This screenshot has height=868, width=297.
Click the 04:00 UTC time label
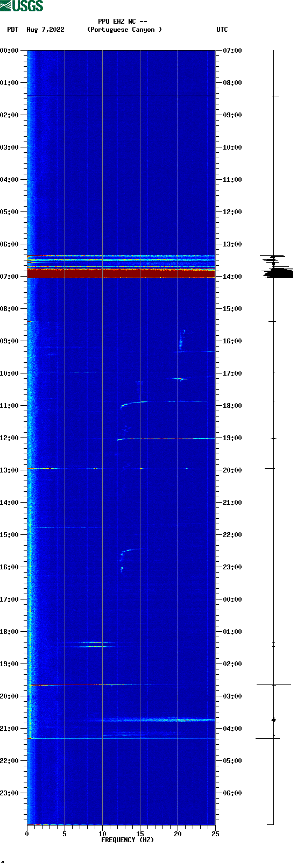coord(232,729)
